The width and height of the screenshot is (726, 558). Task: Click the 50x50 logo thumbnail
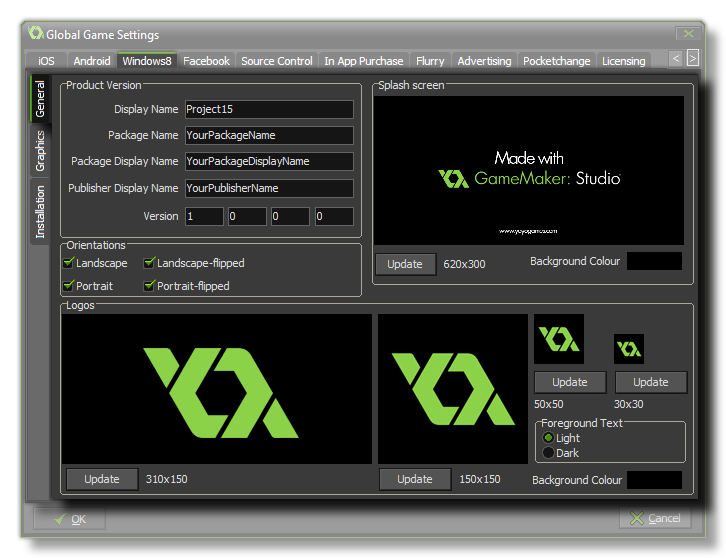click(559, 340)
